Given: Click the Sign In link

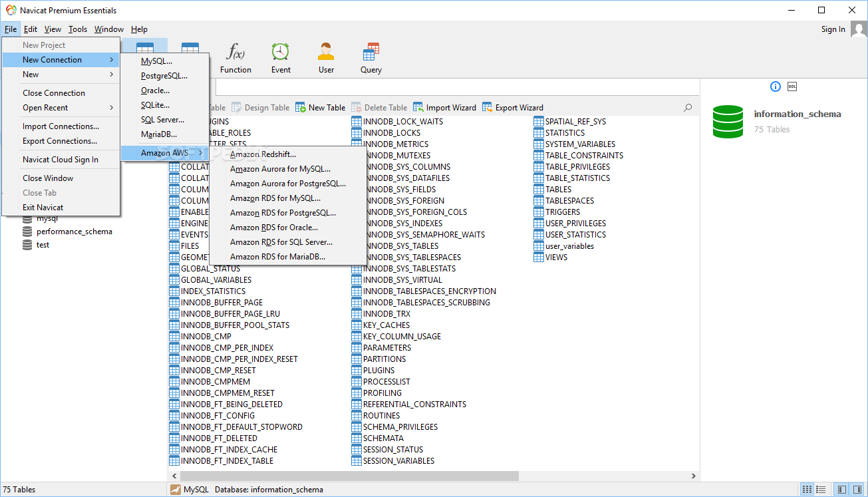Looking at the screenshot, I should point(833,29).
